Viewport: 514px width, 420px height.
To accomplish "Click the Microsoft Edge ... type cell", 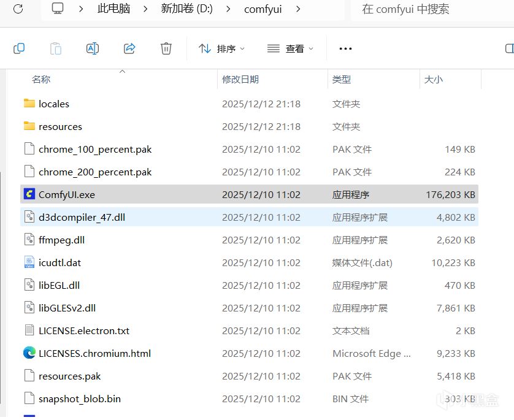I will click(372, 354).
